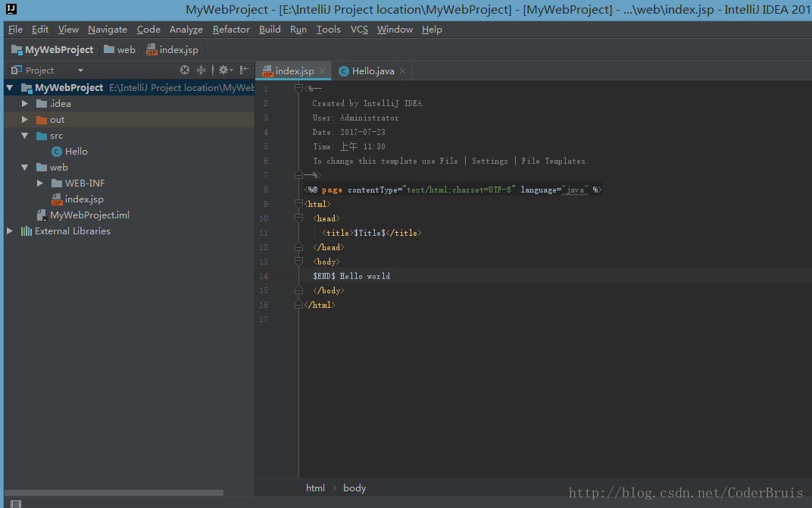
Task: Click the orange out folder icon
Action: [x=42, y=120]
